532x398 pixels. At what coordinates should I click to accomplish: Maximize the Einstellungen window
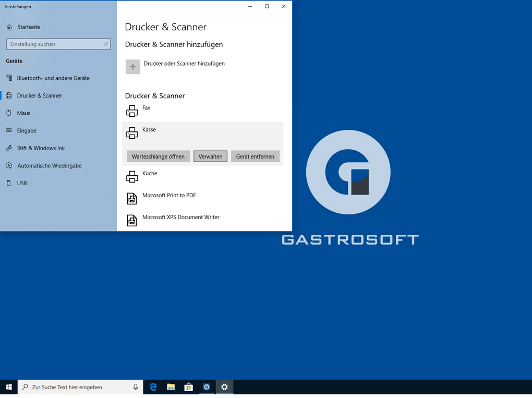pos(267,6)
